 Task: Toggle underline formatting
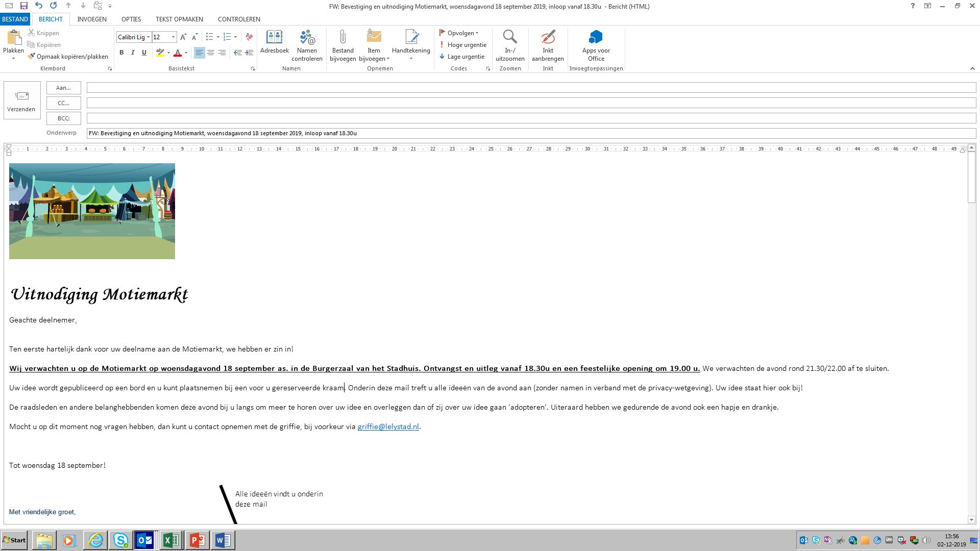pyautogui.click(x=144, y=53)
